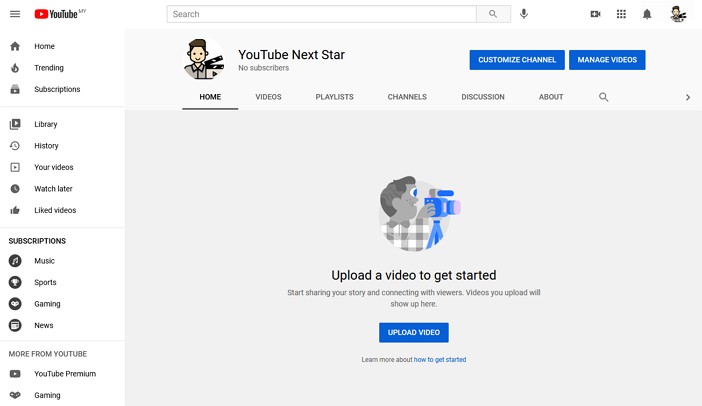Switch to the HOME channel tab

[x=210, y=97]
